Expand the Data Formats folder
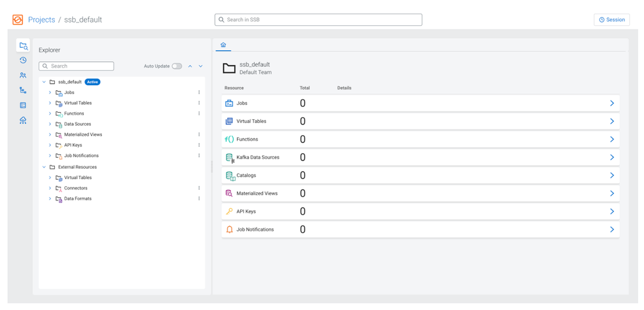The width and height of the screenshot is (644, 310). pos(50,199)
